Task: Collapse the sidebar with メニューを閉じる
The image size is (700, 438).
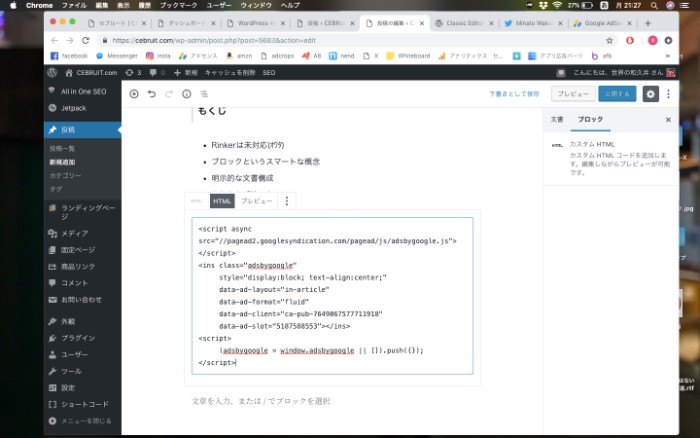Action: [85, 421]
